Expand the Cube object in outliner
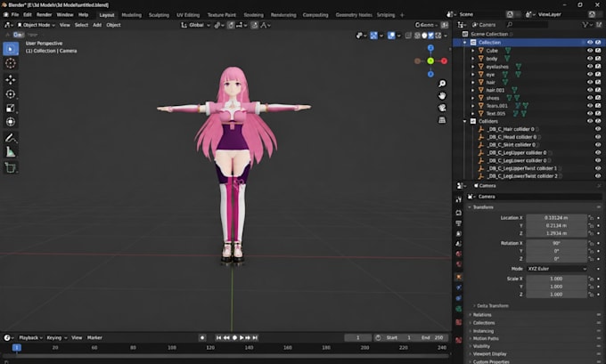Viewport: 606px width, 364px height. coord(472,51)
